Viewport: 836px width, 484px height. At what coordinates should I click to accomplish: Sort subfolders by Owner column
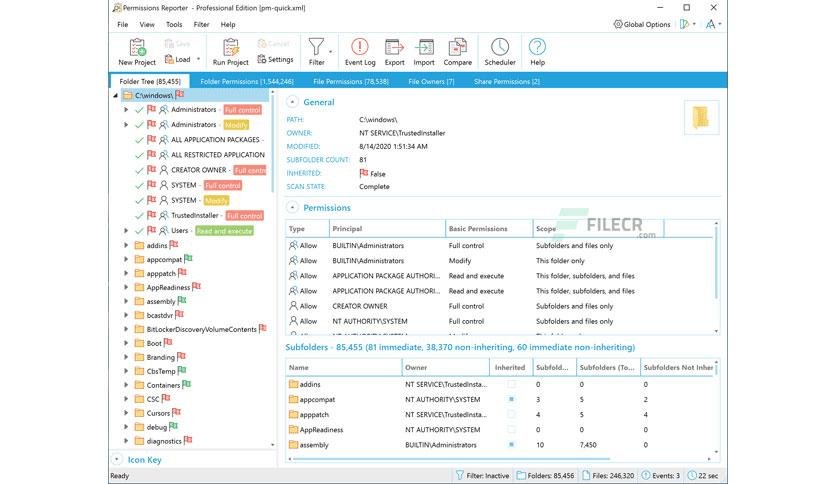(446, 367)
